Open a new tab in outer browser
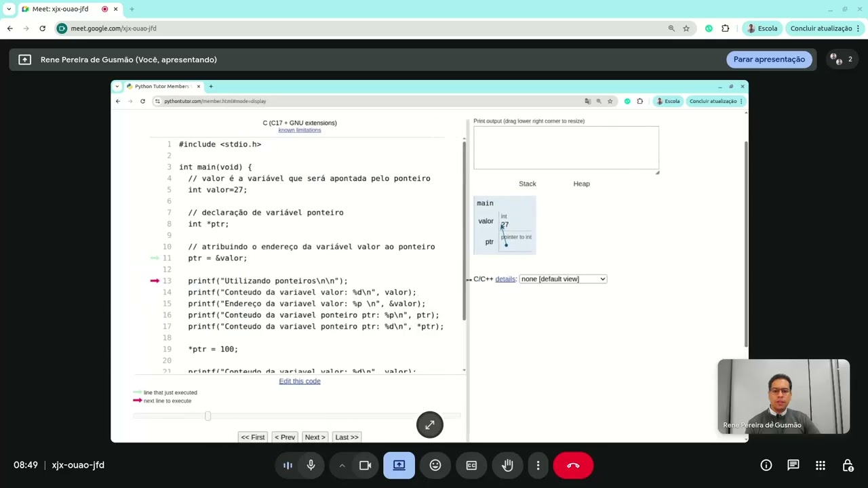The height and width of the screenshot is (488, 868). [x=132, y=9]
